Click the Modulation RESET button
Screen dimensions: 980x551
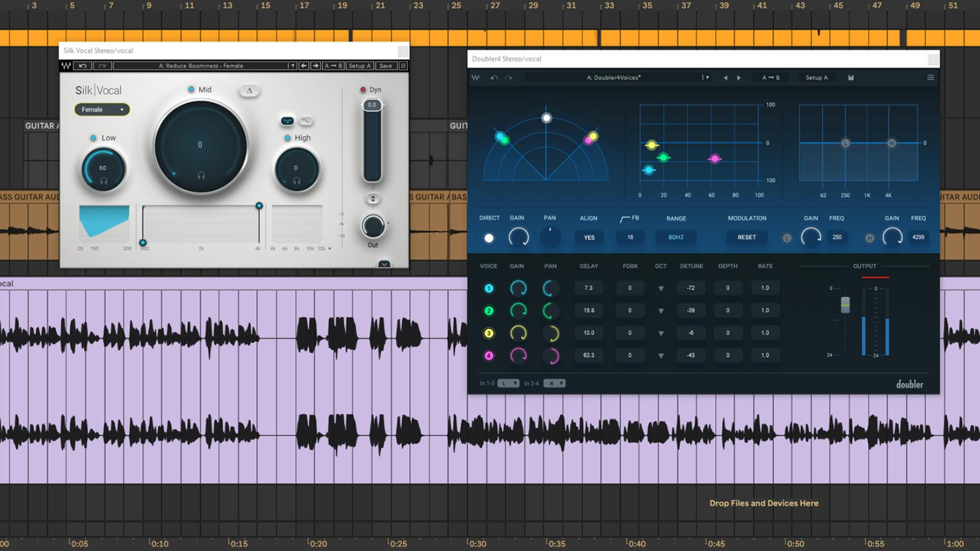click(747, 237)
